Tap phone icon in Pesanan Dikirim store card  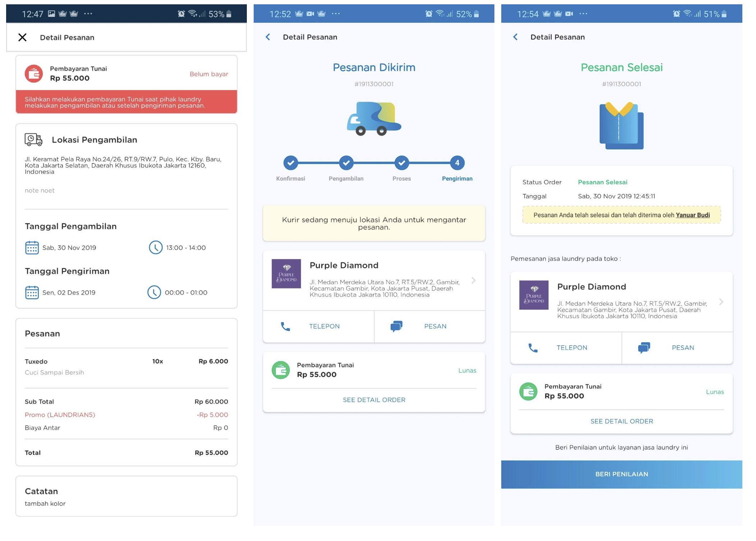coord(285,326)
